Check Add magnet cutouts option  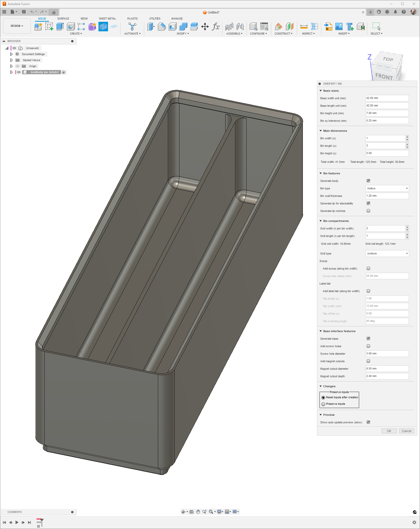tap(368, 361)
